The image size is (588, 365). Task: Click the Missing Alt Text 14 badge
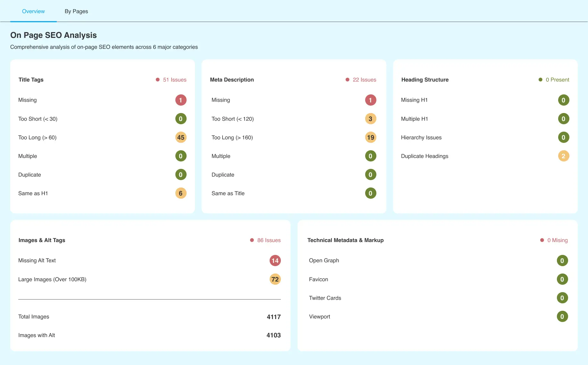click(x=275, y=261)
